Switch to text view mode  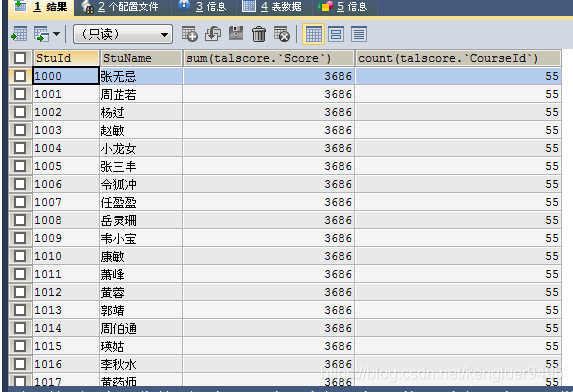point(359,34)
